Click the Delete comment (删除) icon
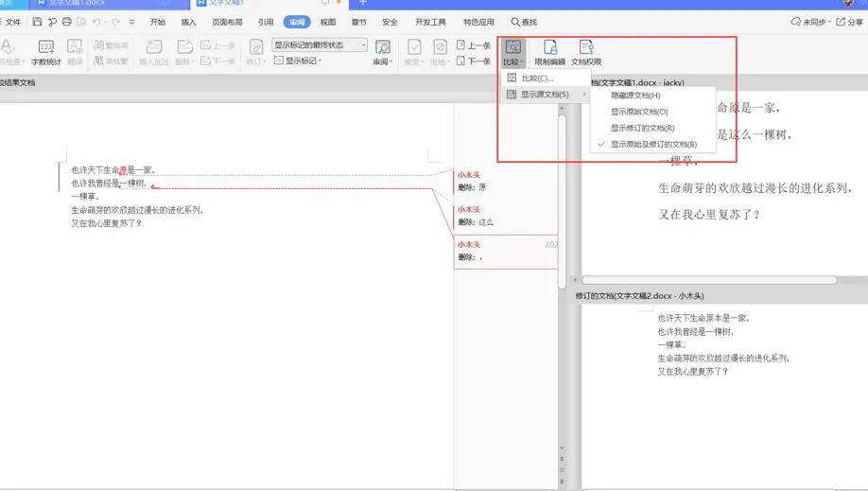Screen dimensions: 868x491 point(184,52)
